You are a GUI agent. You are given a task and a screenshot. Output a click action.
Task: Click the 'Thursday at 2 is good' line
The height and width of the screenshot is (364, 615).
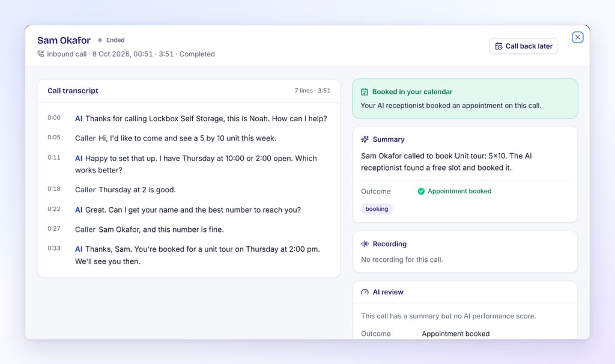coord(126,190)
